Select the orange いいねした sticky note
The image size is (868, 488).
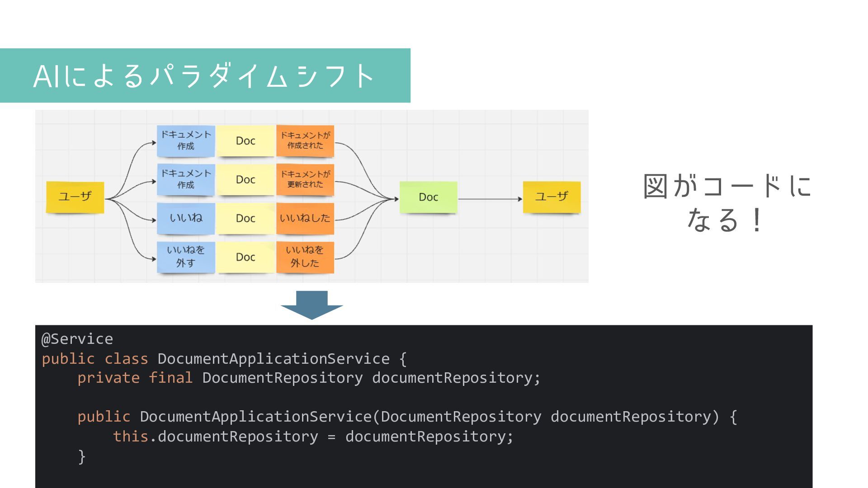point(305,218)
